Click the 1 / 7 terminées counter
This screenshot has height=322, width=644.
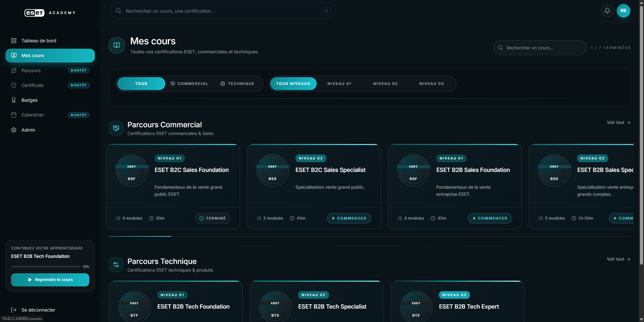[610, 48]
